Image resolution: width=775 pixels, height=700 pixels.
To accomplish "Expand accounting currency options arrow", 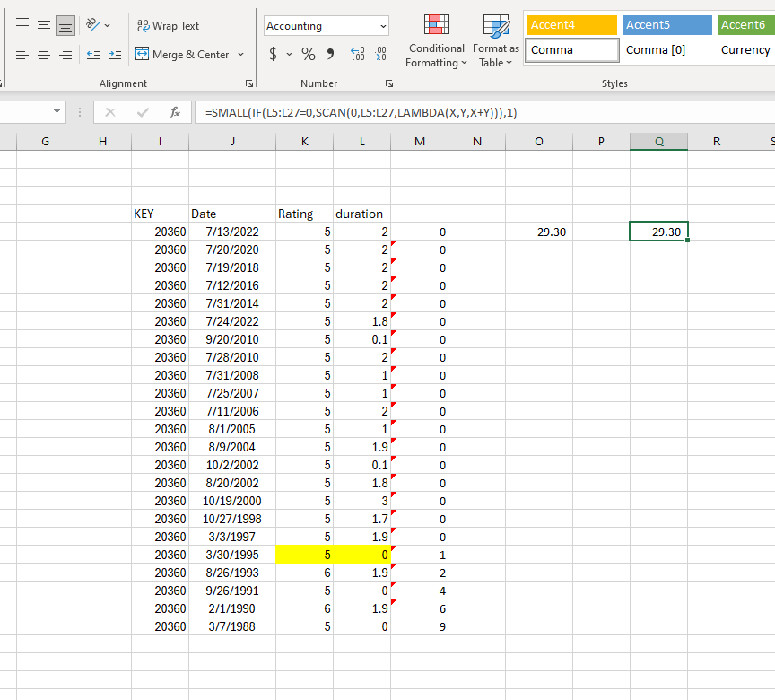I will coord(289,54).
